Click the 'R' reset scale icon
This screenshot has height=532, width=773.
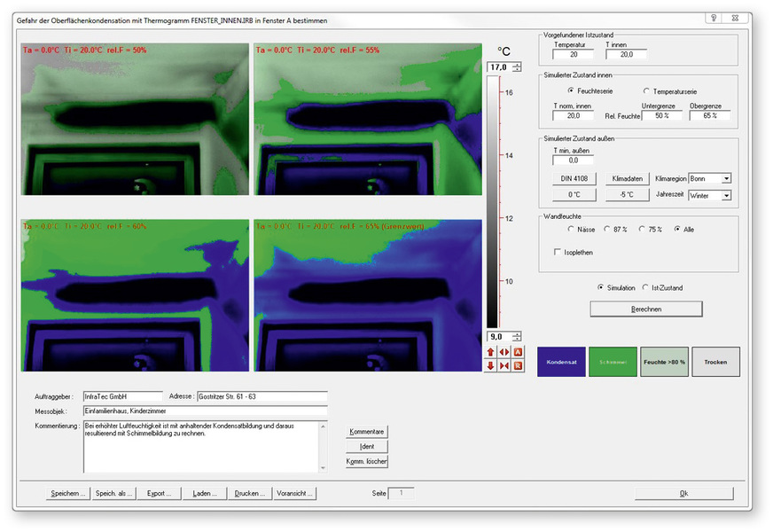point(517,365)
